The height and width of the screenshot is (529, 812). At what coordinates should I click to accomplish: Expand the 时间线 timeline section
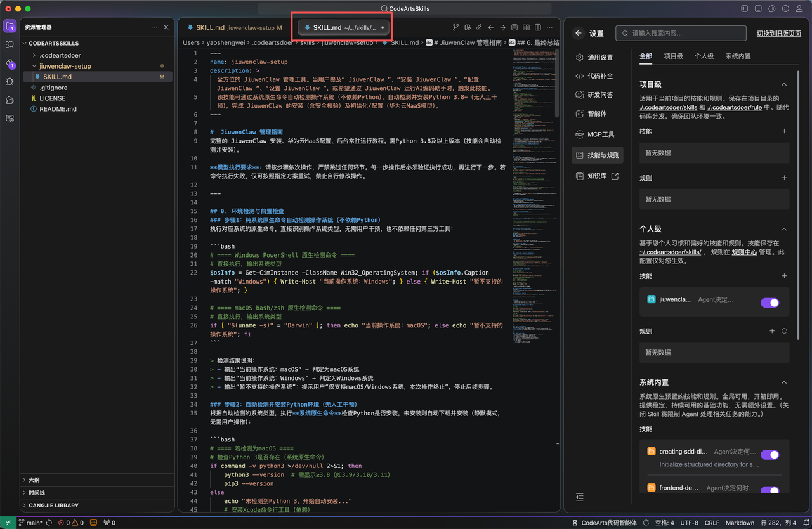97,493
